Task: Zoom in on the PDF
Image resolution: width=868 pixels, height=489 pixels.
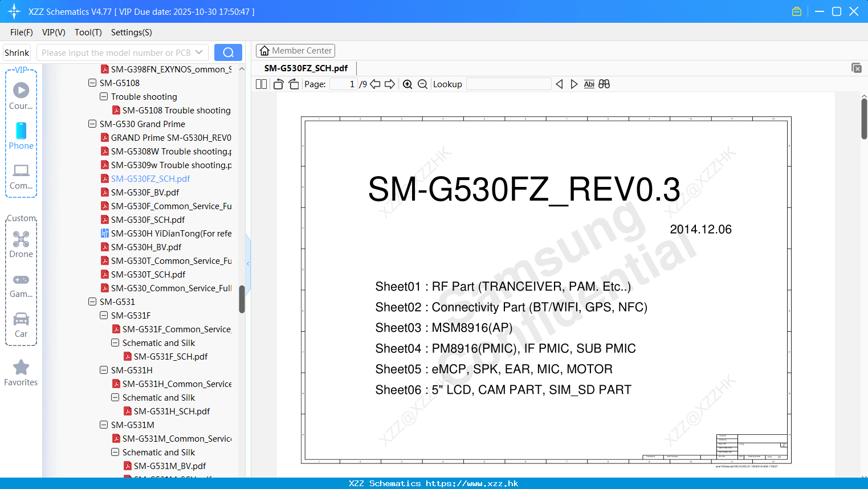Action: click(407, 84)
